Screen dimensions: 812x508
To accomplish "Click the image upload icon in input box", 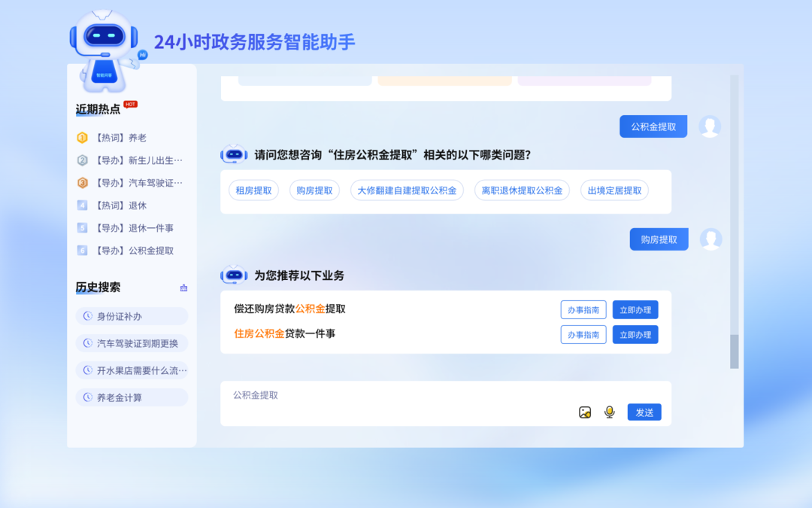I will point(585,412).
